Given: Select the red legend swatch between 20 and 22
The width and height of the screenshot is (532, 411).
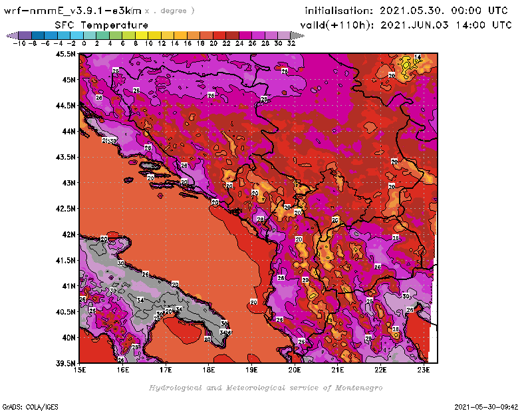Looking at the screenshot, I should (219, 35).
